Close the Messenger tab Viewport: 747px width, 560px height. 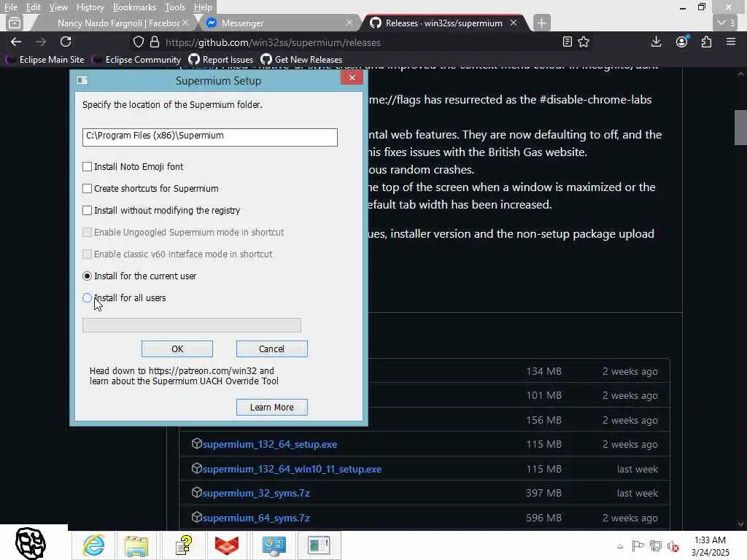click(x=349, y=23)
